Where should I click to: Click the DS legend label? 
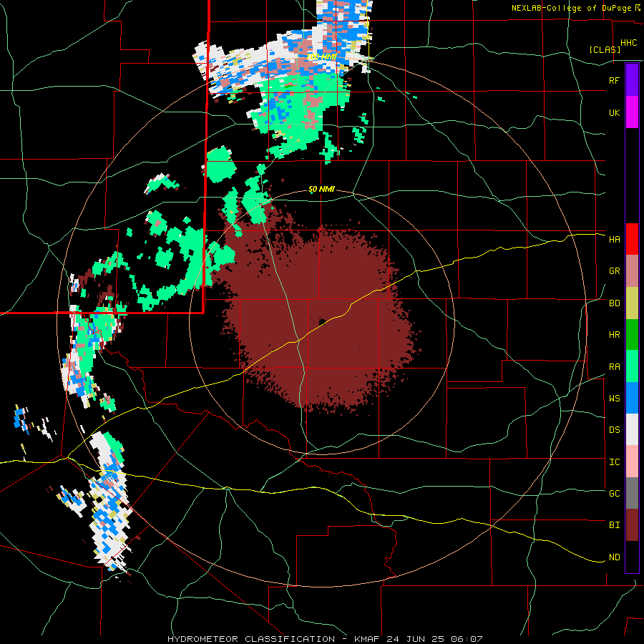pos(614,430)
